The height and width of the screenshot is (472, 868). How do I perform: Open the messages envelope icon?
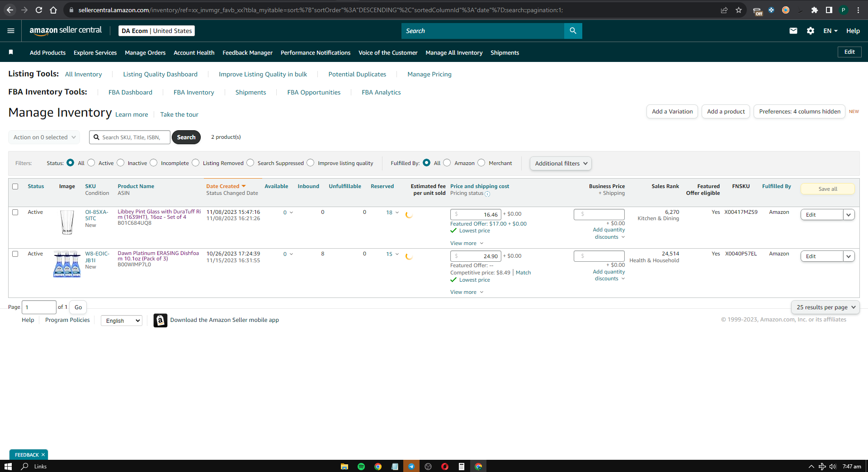793,31
